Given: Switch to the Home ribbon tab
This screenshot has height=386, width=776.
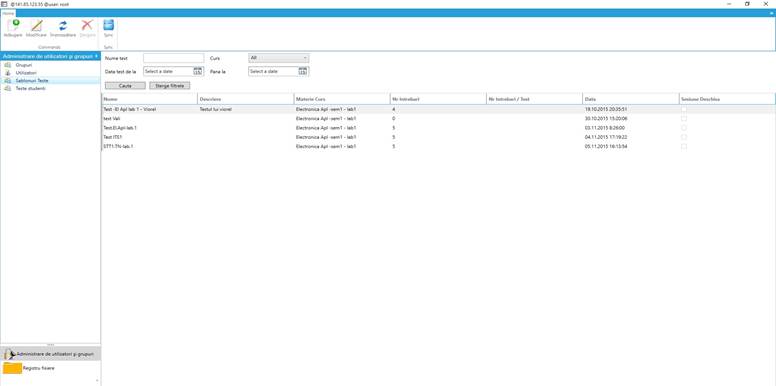Looking at the screenshot, I should [x=8, y=13].
